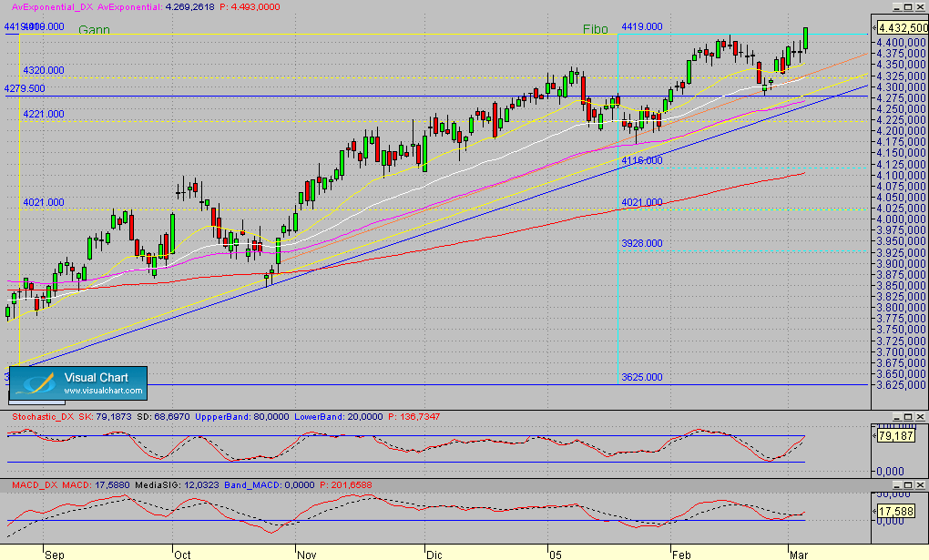929x560 pixels.
Task: Click 0,000 on the MACD pane axis
Action: (891, 521)
